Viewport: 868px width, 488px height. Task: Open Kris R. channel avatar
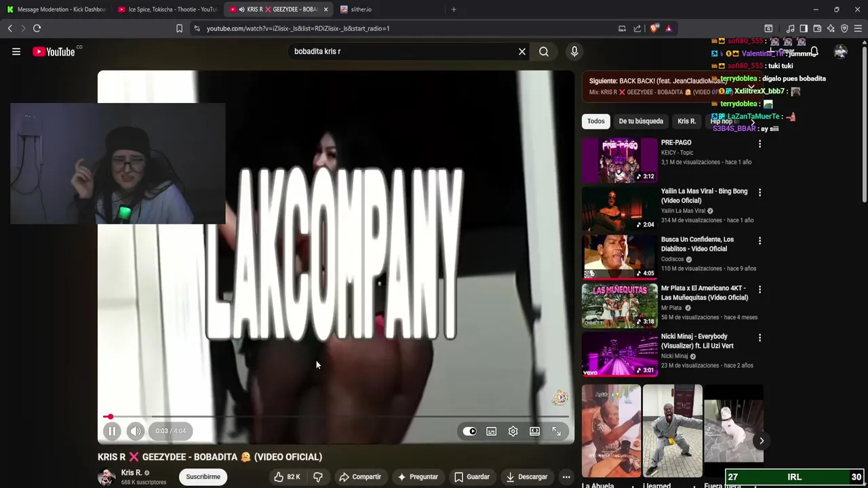click(106, 477)
